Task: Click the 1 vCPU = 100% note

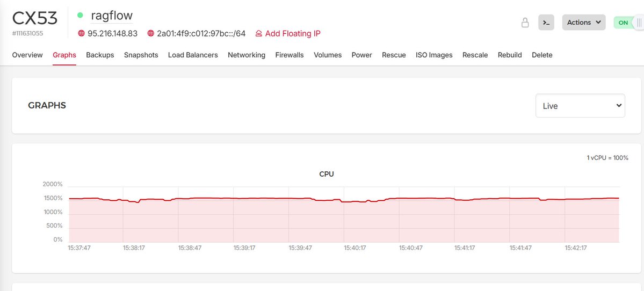Action: (x=607, y=158)
